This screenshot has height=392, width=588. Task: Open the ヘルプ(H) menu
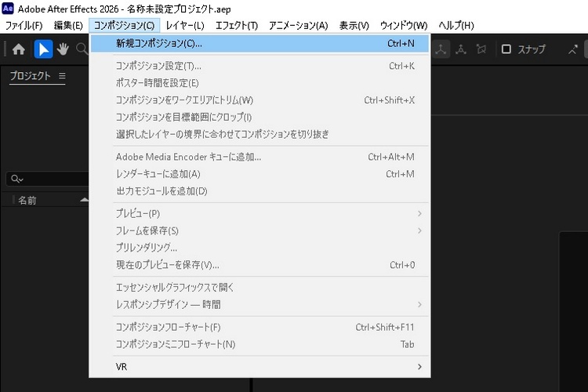point(456,26)
